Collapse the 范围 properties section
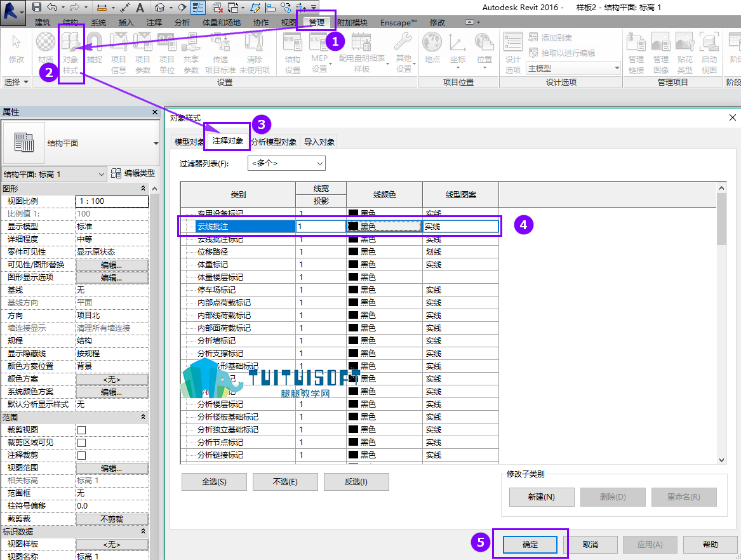Screen dimensions: 741x560 [x=144, y=417]
